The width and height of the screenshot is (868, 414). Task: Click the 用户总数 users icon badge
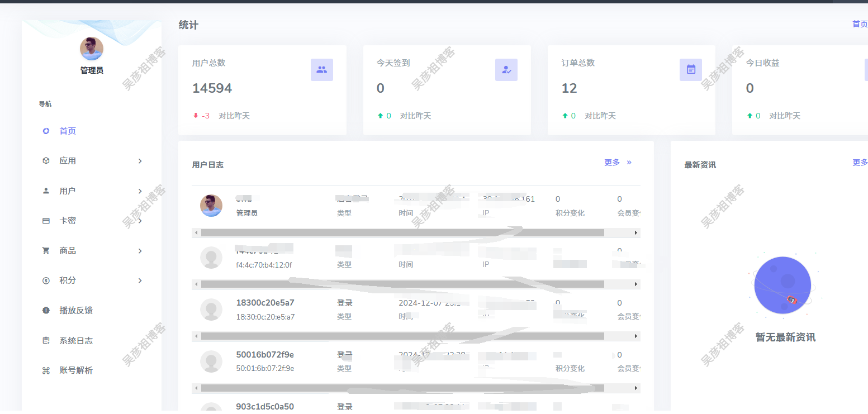coord(321,70)
